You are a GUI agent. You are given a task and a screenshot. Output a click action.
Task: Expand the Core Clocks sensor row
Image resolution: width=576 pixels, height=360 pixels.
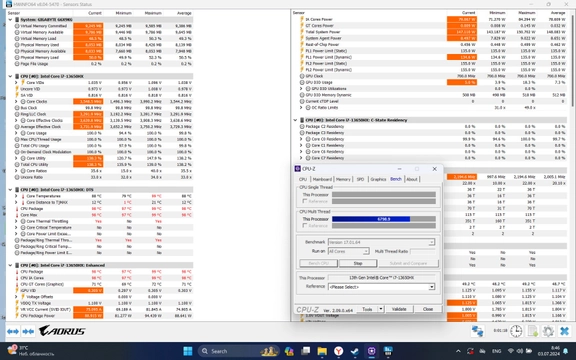click(16, 101)
